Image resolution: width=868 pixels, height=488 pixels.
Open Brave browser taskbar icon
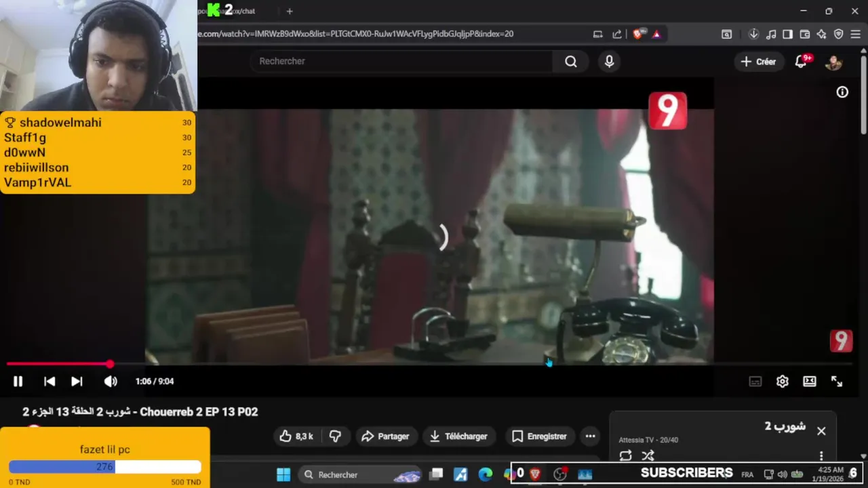pos(535,474)
